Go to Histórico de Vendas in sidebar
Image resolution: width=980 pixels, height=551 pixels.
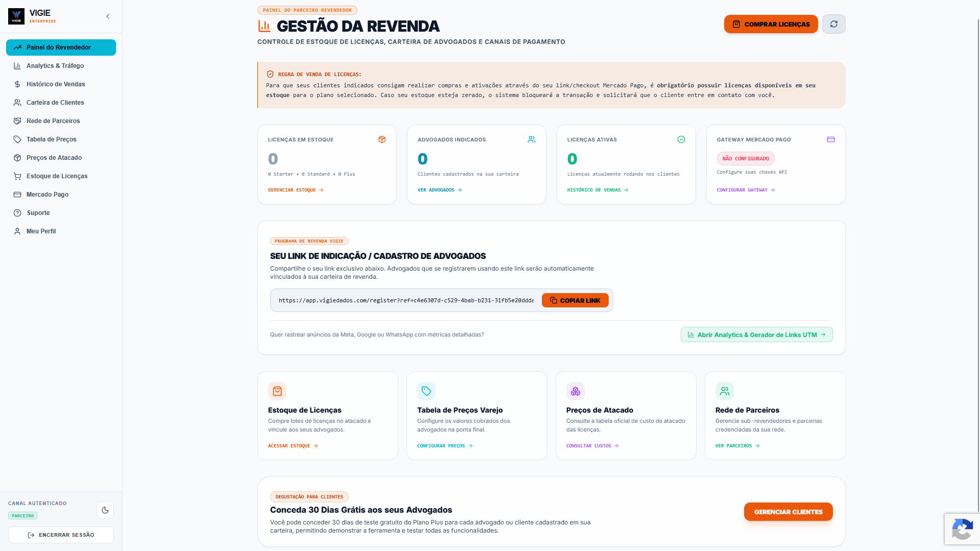(x=61, y=84)
